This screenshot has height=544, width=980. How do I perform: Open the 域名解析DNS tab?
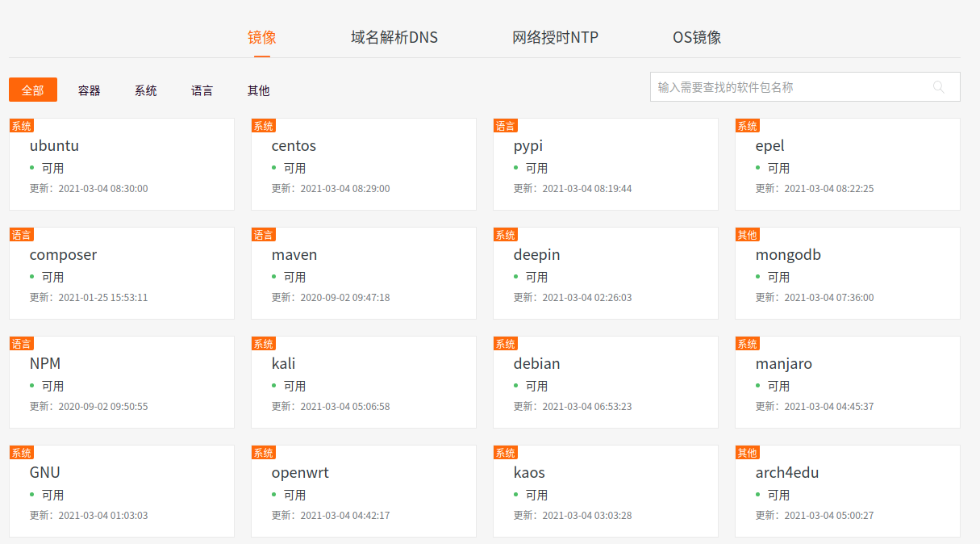(x=394, y=37)
